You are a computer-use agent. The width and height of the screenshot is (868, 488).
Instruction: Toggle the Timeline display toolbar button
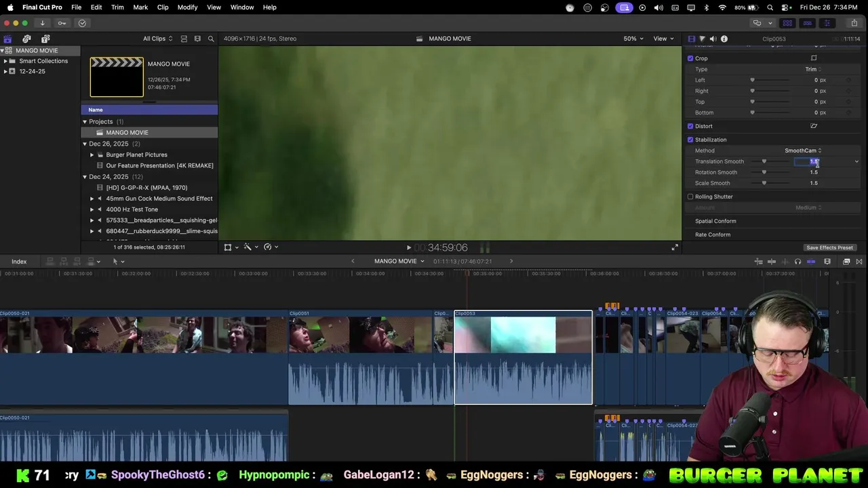(x=807, y=23)
